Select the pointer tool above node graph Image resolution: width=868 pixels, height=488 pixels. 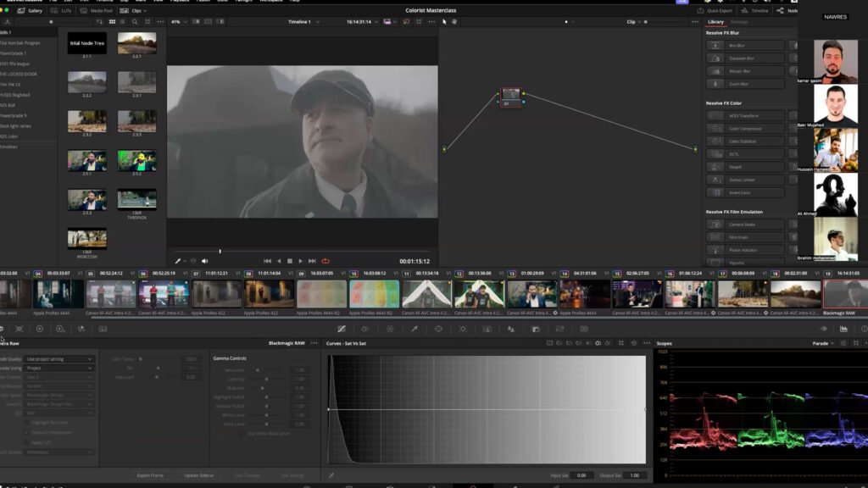point(444,21)
